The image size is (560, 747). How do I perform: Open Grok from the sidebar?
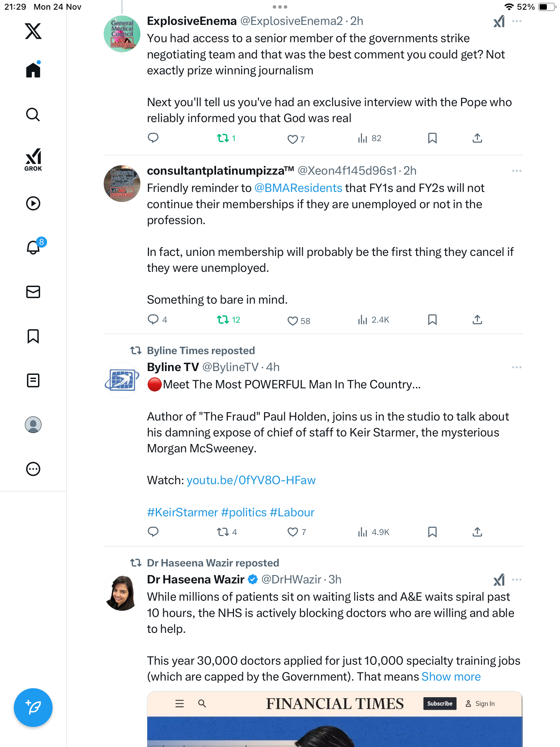point(33,160)
